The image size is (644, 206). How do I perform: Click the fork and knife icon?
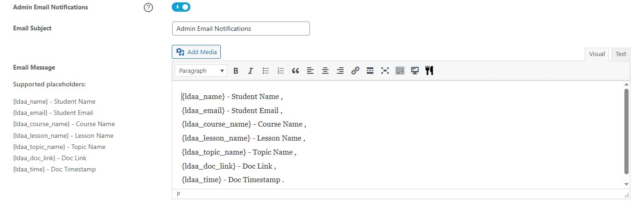click(x=429, y=71)
